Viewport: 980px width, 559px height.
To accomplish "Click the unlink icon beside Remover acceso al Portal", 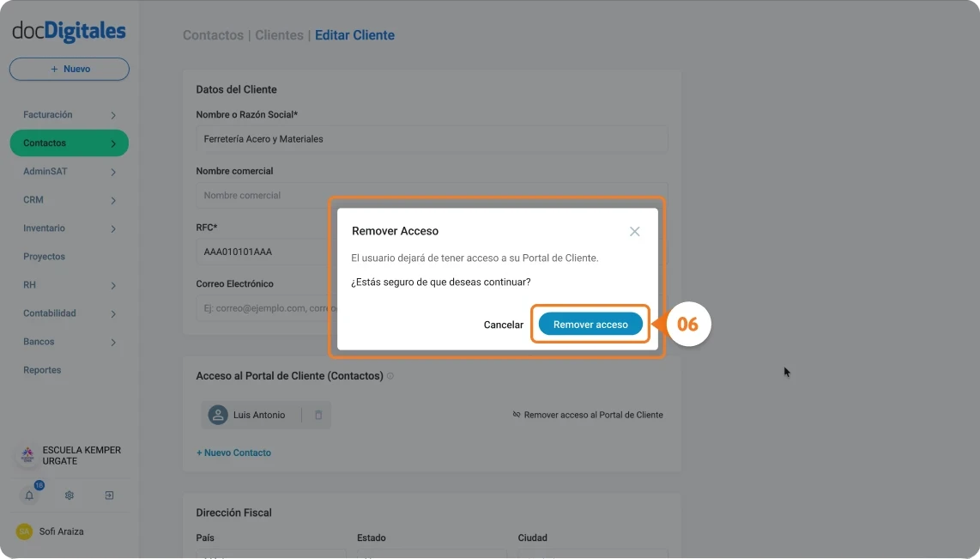I will point(516,414).
